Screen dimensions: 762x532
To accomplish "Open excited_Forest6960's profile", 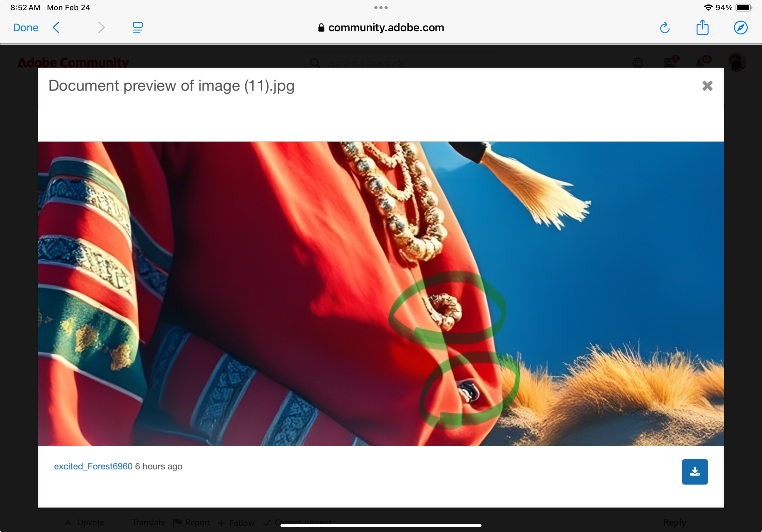I will click(x=93, y=466).
